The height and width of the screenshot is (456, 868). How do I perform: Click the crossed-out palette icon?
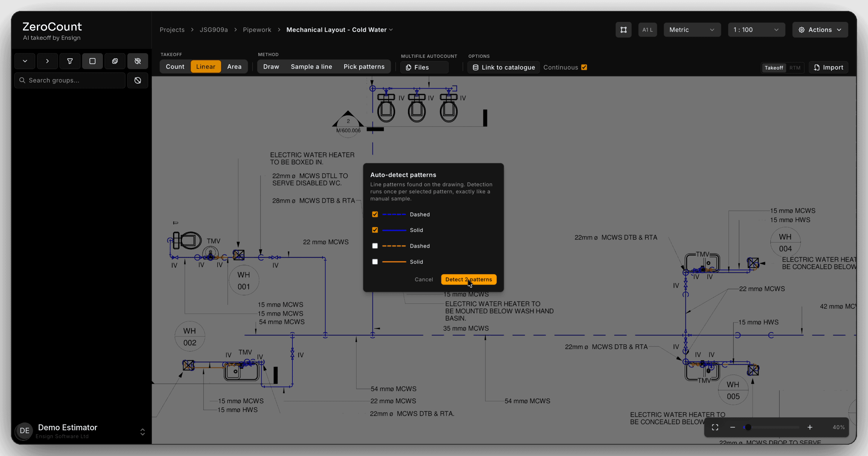pos(138,61)
